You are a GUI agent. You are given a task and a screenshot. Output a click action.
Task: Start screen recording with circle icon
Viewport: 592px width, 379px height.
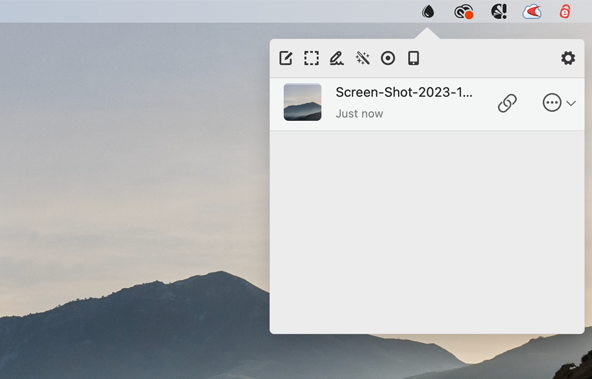[x=388, y=59]
